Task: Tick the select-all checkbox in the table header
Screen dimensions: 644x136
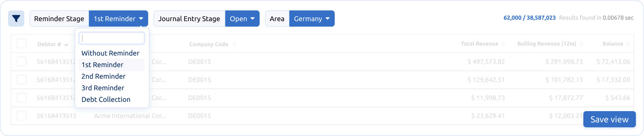Action: tap(22, 44)
